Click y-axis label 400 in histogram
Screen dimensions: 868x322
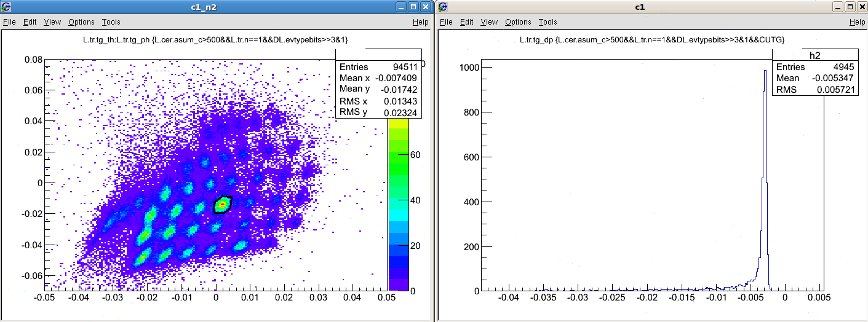click(472, 202)
